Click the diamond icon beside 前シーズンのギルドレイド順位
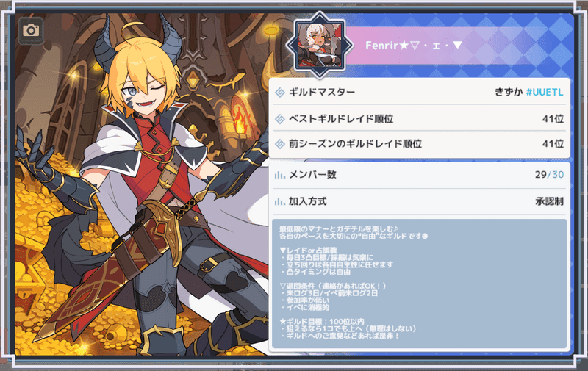The width and height of the screenshot is (588, 371). pyautogui.click(x=280, y=144)
